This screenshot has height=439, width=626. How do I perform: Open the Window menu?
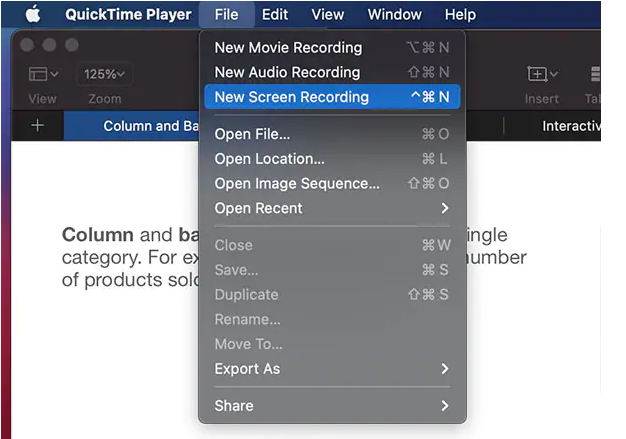tap(394, 15)
